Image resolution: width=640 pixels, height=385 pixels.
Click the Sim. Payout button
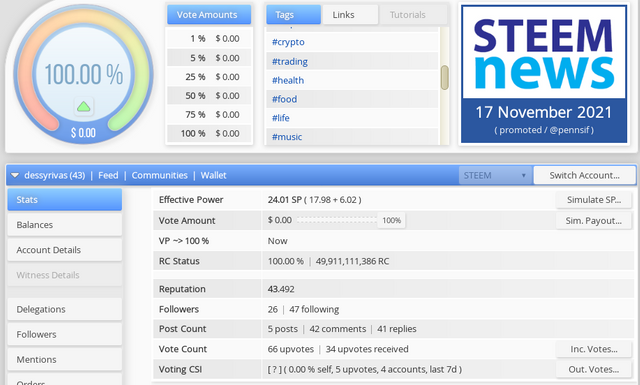click(x=593, y=220)
